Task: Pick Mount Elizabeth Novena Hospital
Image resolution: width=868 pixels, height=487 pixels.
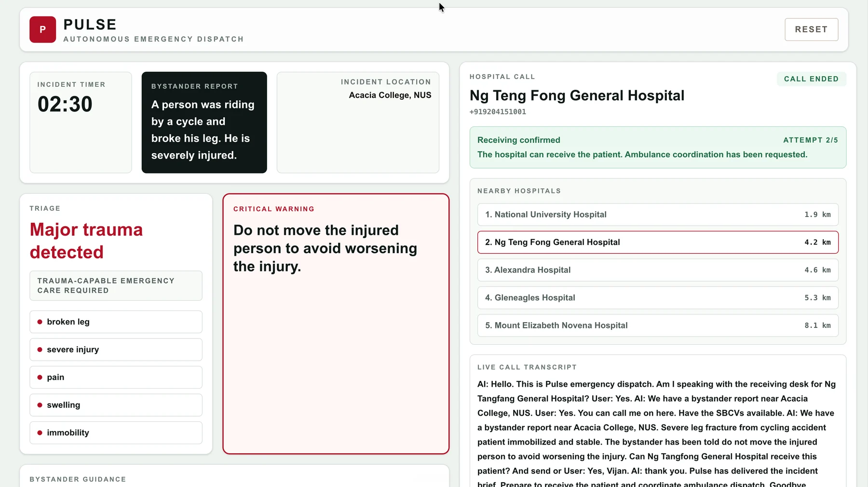Action: (658, 325)
